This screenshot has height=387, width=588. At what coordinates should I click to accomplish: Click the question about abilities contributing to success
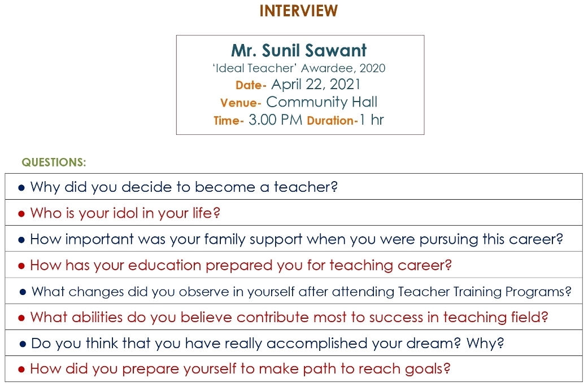pyautogui.click(x=289, y=318)
